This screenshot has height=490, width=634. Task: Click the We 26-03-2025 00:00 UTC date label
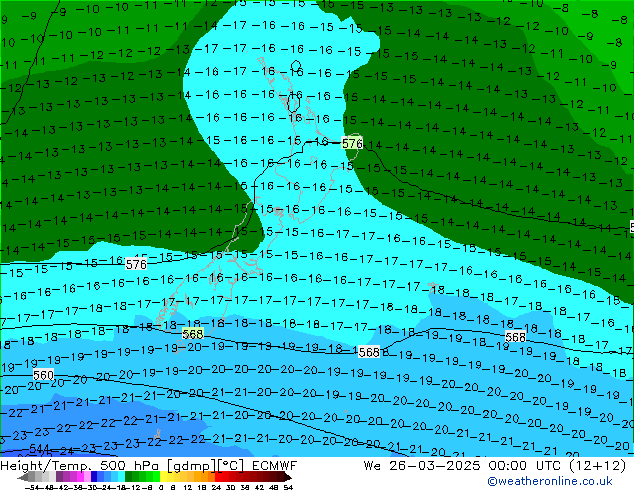coord(495,466)
